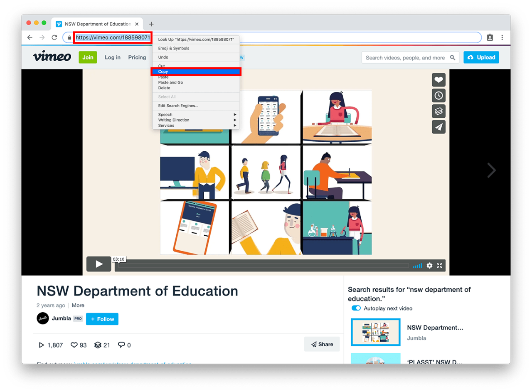Click the Upload button
The image size is (532, 392).
click(481, 57)
